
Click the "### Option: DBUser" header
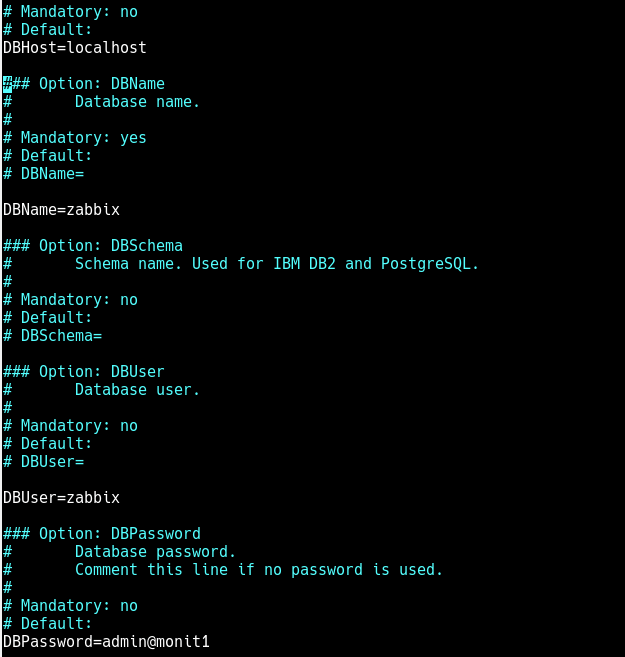coord(83,372)
